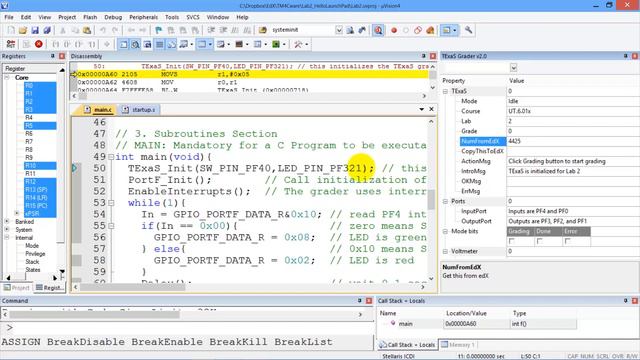640x360 pixels.
Task: Toggle the Command Window toolbar icon
Action: pos(124,44)
